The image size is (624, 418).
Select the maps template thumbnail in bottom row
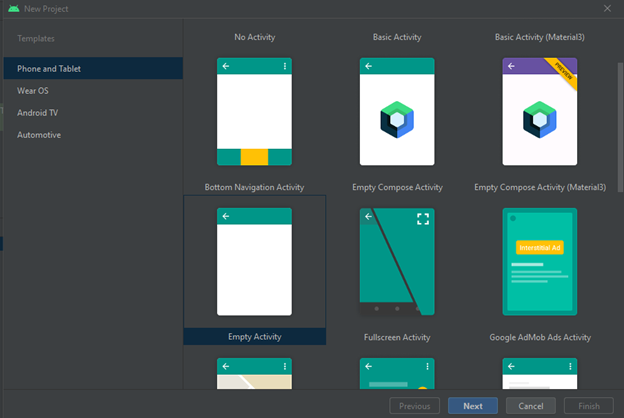(254, 373)
